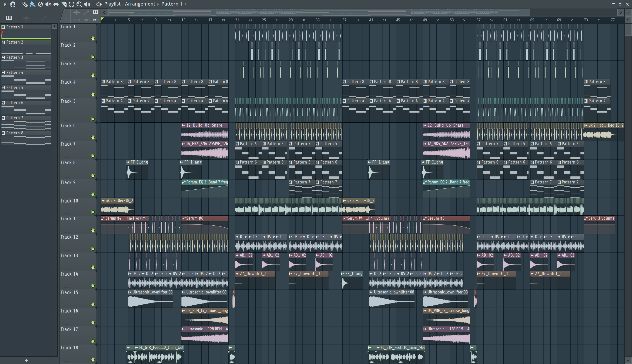Mute Track 10 with its green light

[x=93, y=212]
